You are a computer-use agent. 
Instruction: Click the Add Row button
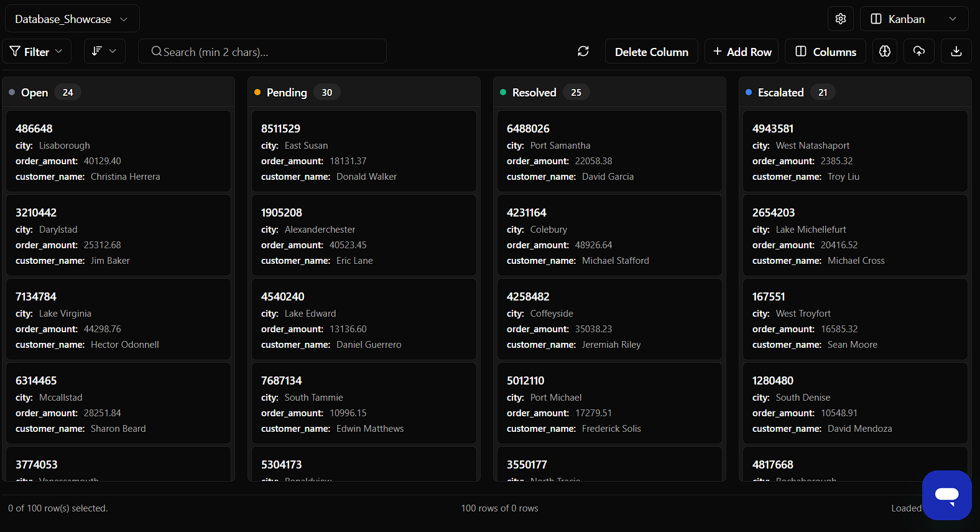tap(742, 52)
